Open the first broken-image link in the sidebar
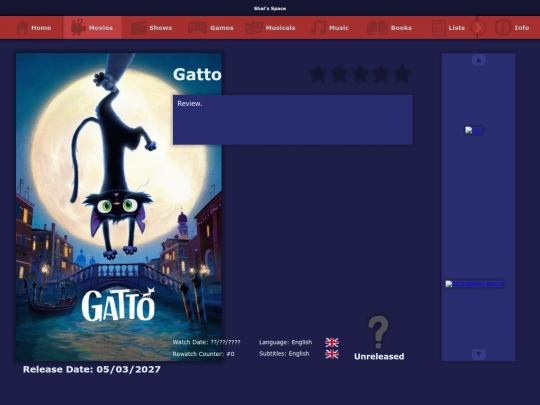This screenshot has width=540, height=405. 474,130
